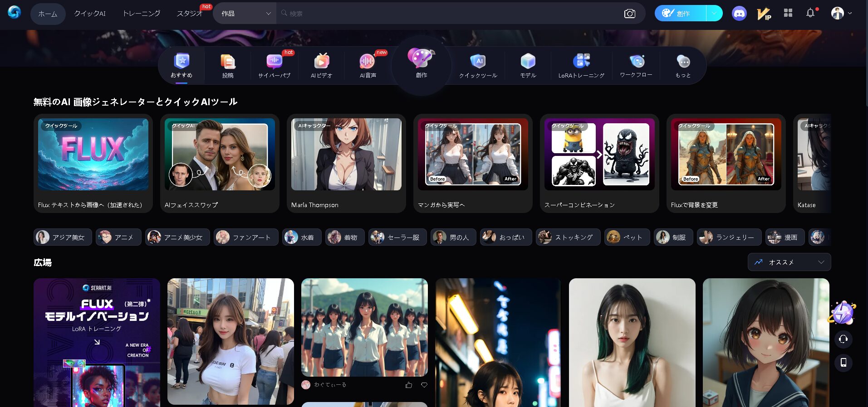This screenshot has height=407, width=868.
Task: Filter by ランジェリー tag
Action: [x=729, y=237]
